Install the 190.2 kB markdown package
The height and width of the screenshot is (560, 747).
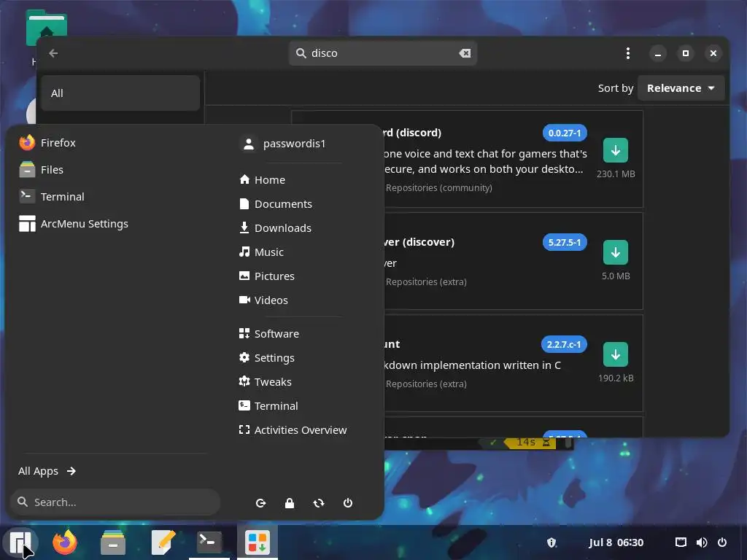tap(616, 354)
